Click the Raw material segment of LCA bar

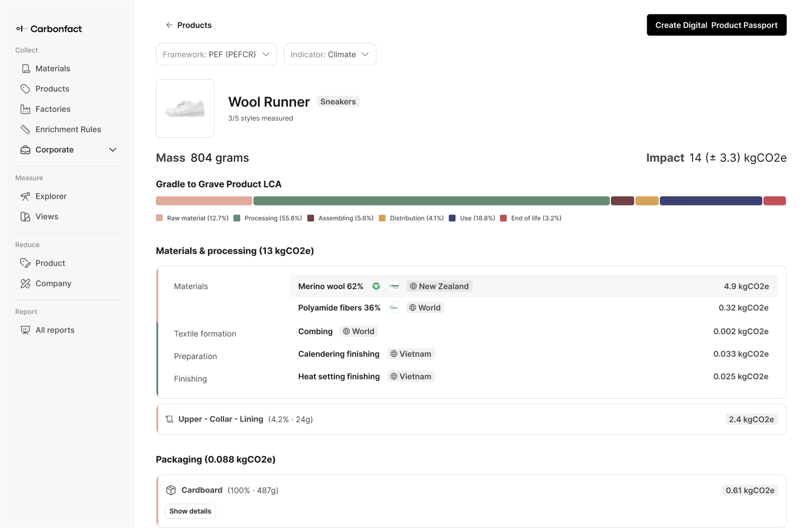pos(204,200)
